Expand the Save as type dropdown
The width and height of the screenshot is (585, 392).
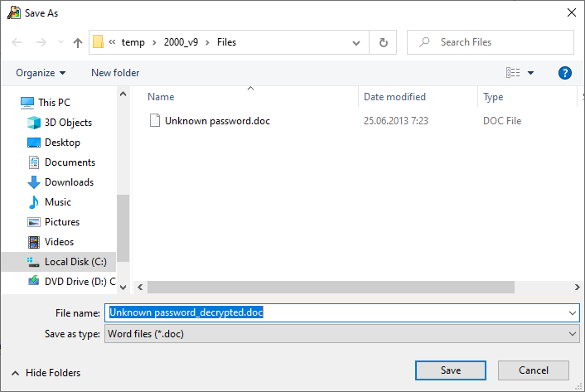[573, 333]
